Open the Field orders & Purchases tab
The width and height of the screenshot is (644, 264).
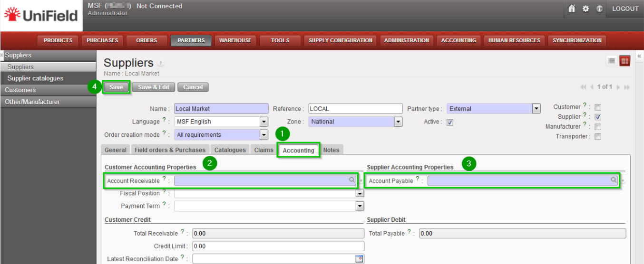170,150
